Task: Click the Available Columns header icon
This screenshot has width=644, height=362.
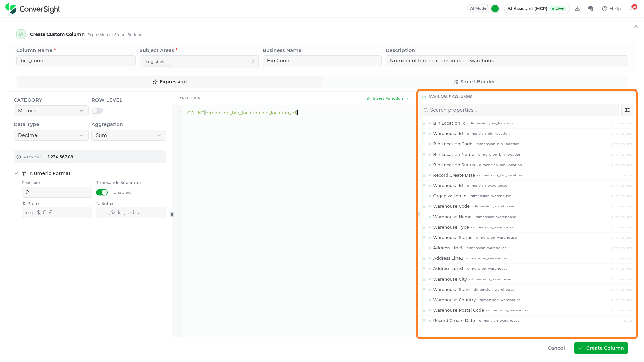Action: (424, 97)
